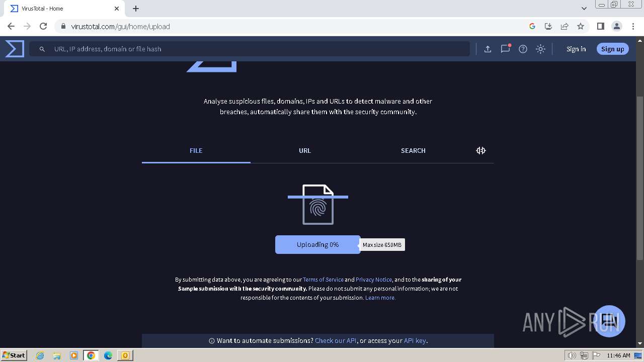
Task: Click the address bar URL
Action: (x=120, y=27)
